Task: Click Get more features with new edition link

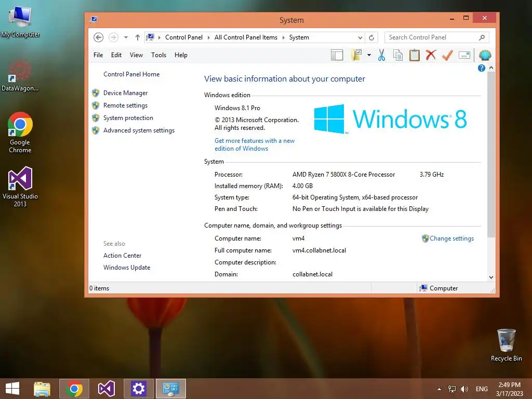Action: [x=255, y=144]
